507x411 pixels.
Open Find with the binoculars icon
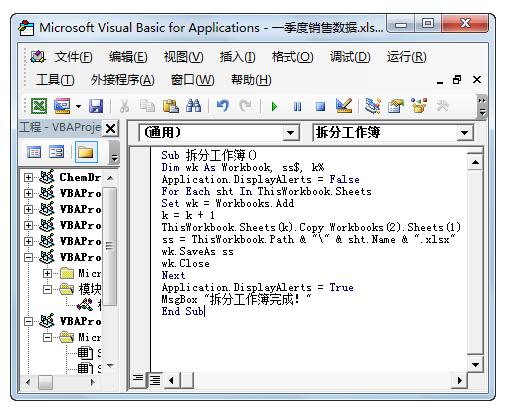coord(193,106)
